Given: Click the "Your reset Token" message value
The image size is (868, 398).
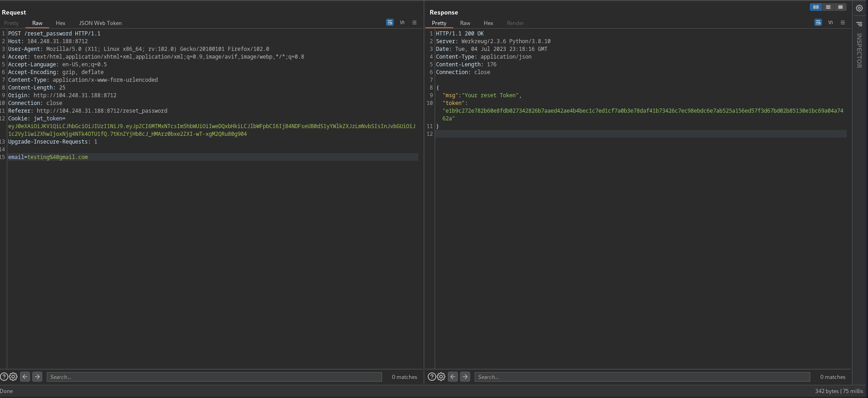Looking at the screenshot, I should (490, 95).
